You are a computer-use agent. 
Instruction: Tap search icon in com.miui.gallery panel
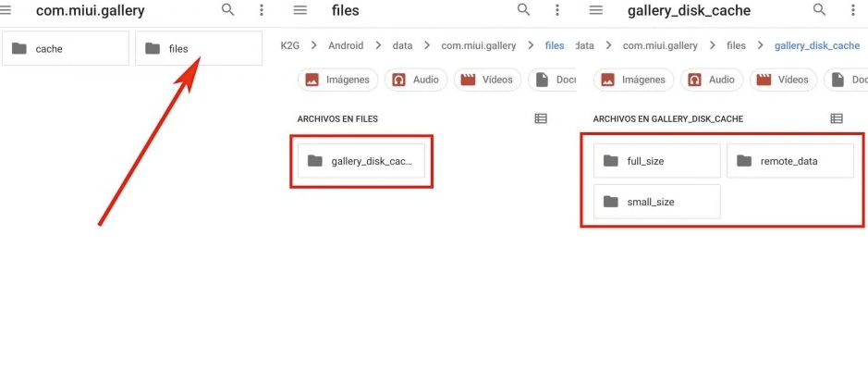[228, 10]
